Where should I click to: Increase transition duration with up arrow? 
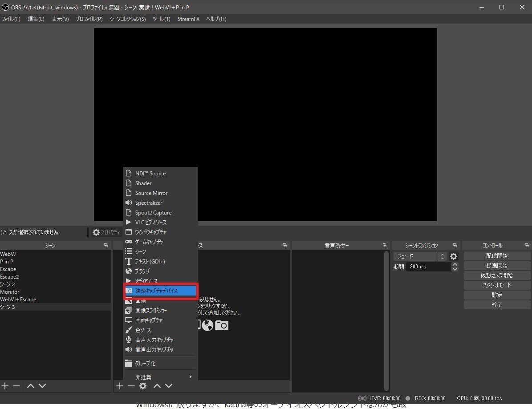(455, 264)
